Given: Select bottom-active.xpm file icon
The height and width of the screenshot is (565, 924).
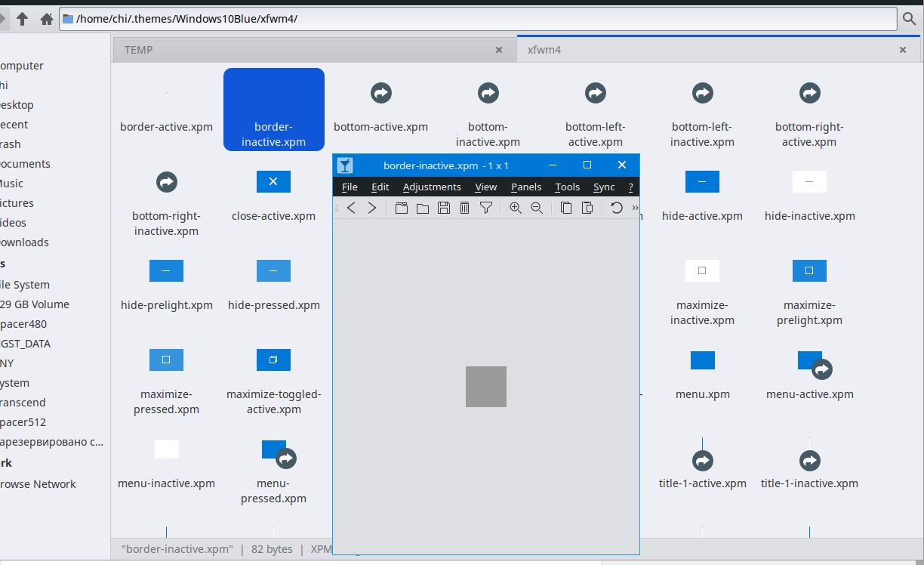Looking at the screenshot, I should point(381,93).
